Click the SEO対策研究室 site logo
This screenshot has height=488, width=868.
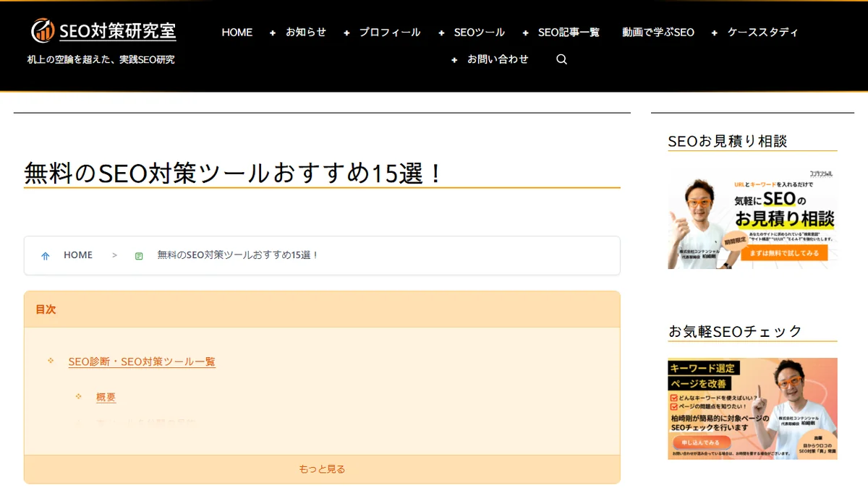point(103,30)
